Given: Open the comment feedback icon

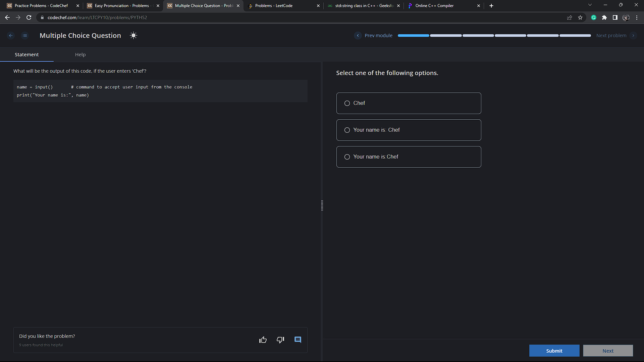Looking at the screenshot, I should pos(298,340).
